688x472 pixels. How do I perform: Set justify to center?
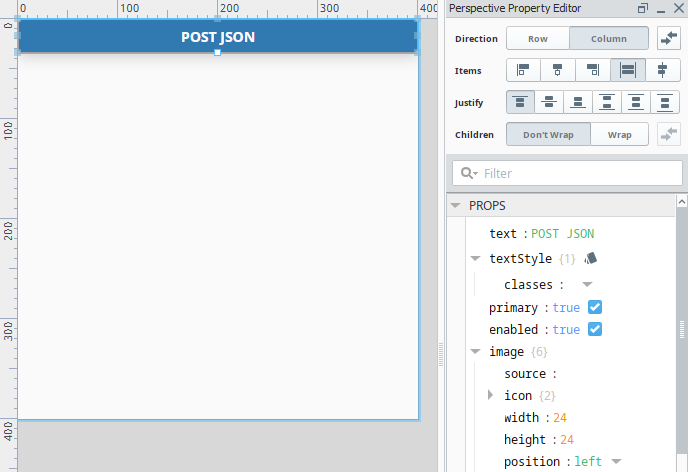(x=549, y=102)
